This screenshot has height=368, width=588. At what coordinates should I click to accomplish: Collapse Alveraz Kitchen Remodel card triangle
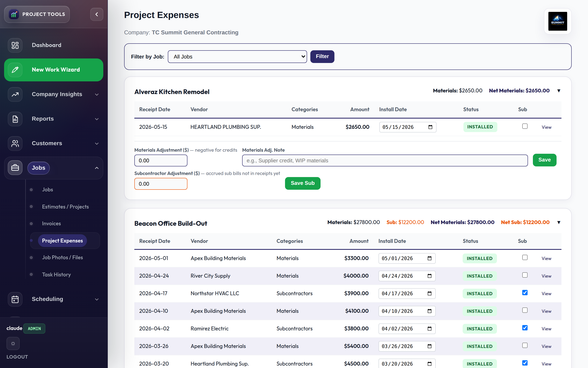coord(559,91)
